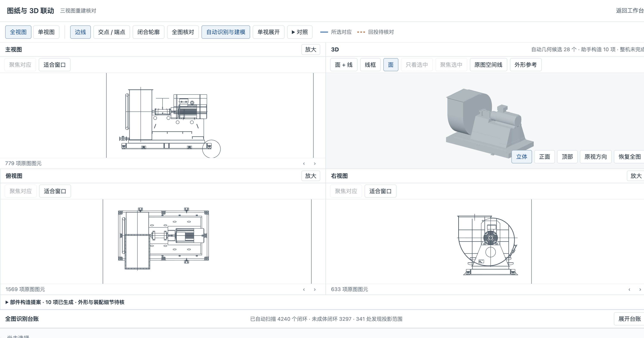The height and width of the screenshot is (338, 644).
Task: Click 适合窗口 in the 主视图 panel
Action: 54,65
